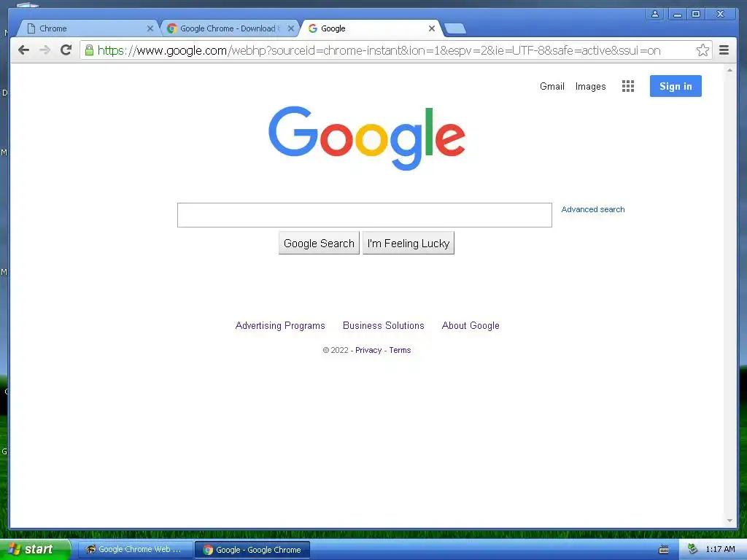Image resolution: width=747 pixels, height=560 pixels.
Task: Click the Google Search button
Action: (319, 244)
